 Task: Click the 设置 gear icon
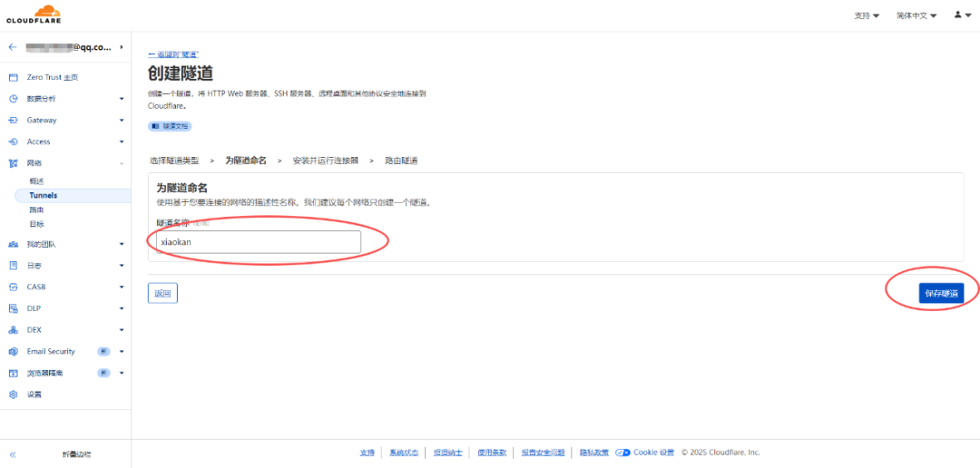(x=13, y=395)
